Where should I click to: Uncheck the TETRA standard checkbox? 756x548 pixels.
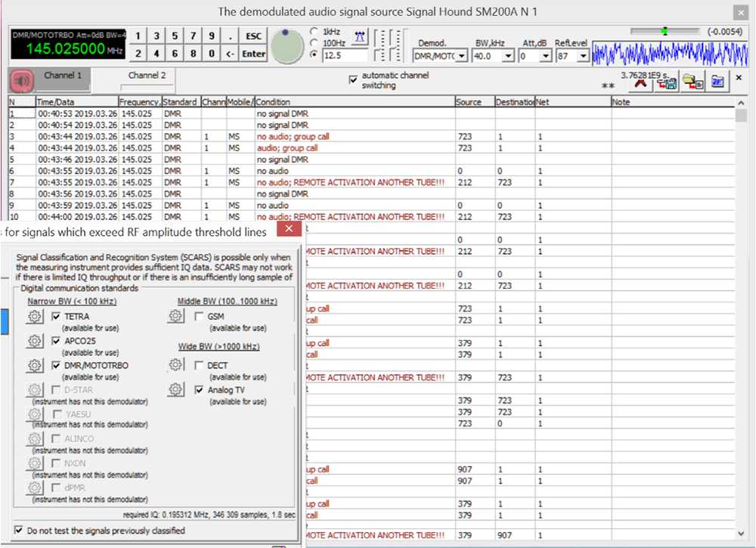click(55, 317)
